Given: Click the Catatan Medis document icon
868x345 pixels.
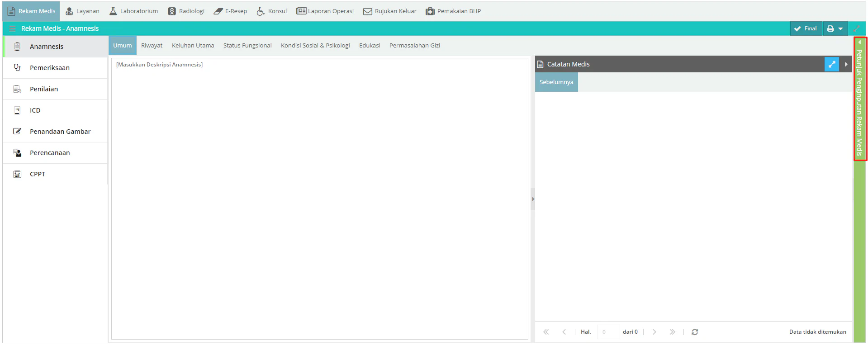Looking at the screenshot, I should point(540,64).
